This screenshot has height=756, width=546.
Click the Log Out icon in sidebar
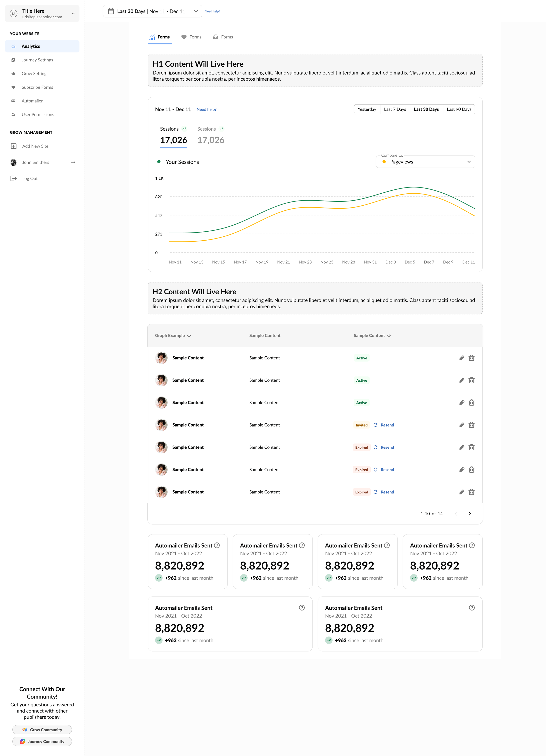[x=14, y=178]
